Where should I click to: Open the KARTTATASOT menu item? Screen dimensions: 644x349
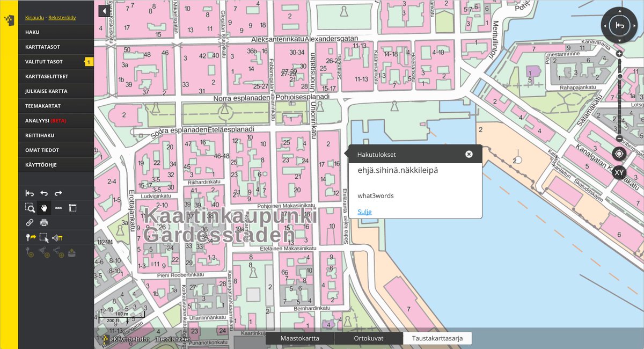coord(56,47)
